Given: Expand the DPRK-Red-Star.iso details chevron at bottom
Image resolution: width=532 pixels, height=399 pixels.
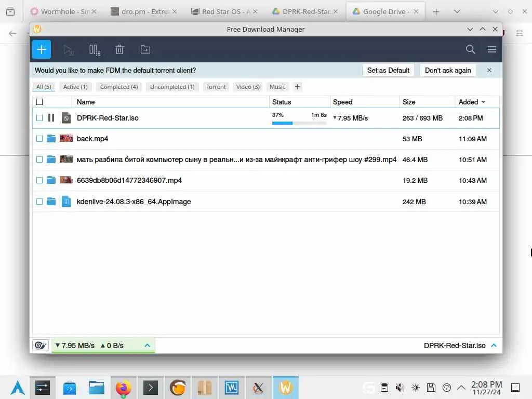Looking at the screenshot, I should (x=494, y=345).
